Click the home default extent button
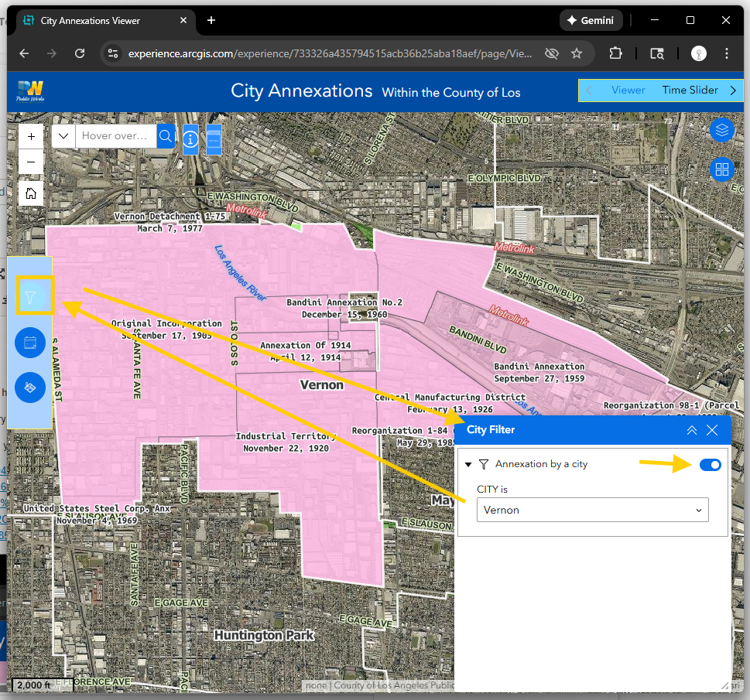This screenshot has height=700, width=750. 31,193
